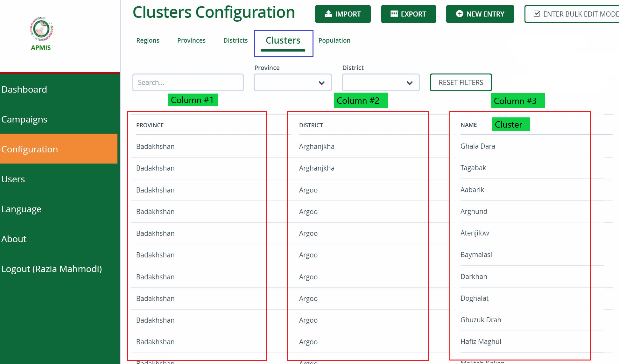The width and height of the screenshot is (619, 364).
Task: Click the checkmark icon beside ENTER BULK EDIT MODE
Action: coord(537,14)
